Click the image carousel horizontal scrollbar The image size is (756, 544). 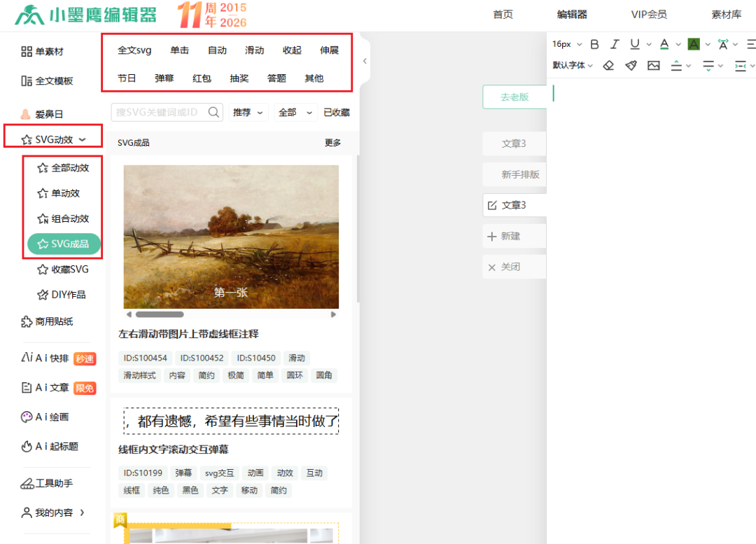(160, 314)
